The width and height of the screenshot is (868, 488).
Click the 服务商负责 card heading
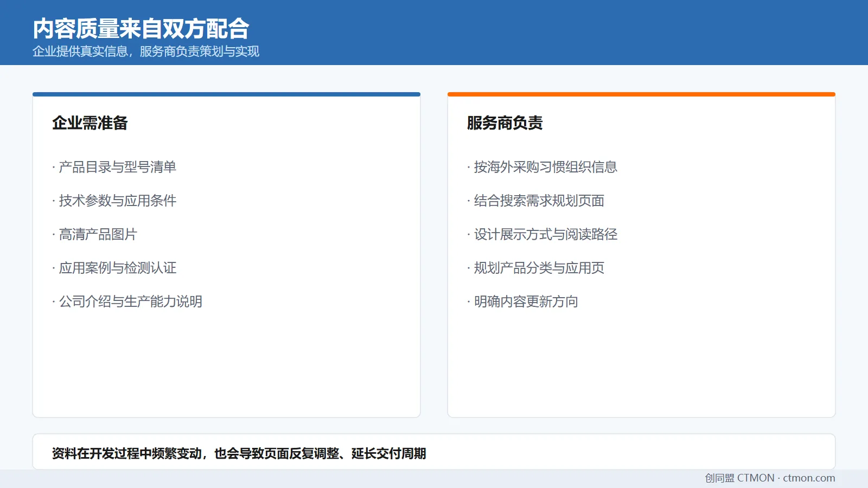coord(505,123)
